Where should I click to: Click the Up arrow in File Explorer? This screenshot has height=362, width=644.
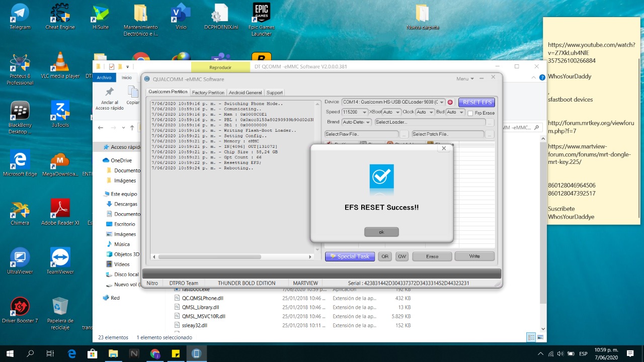tap(132, 128)
